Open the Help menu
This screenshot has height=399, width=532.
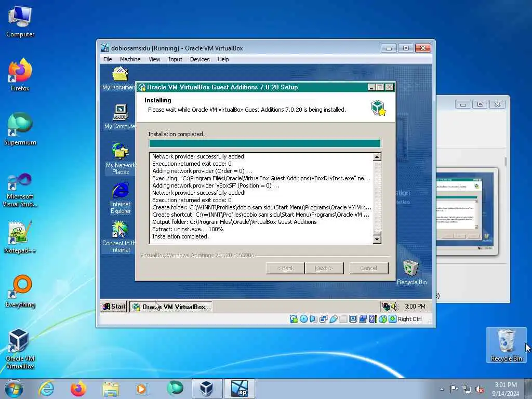(223, 59)
